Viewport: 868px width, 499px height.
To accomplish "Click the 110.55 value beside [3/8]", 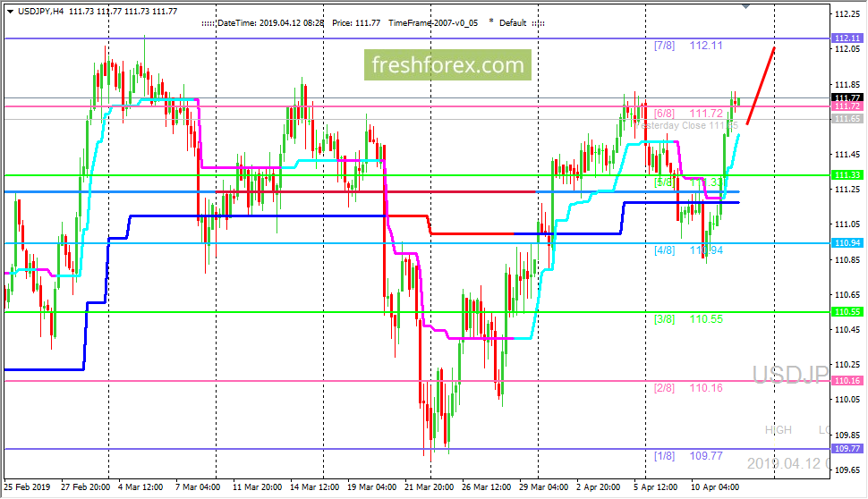I will pyautogui.click(x=706, y=319).
